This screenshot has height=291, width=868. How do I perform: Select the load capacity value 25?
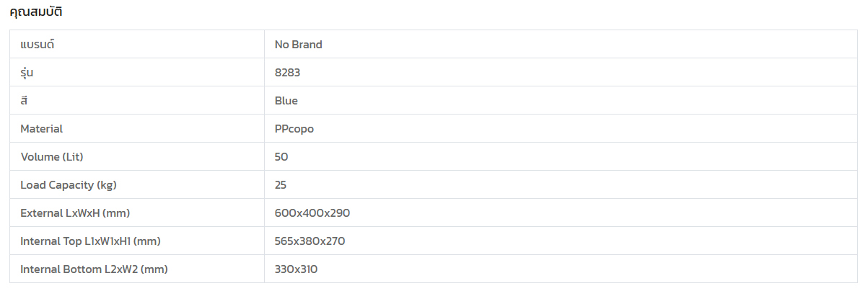(281, 185)
